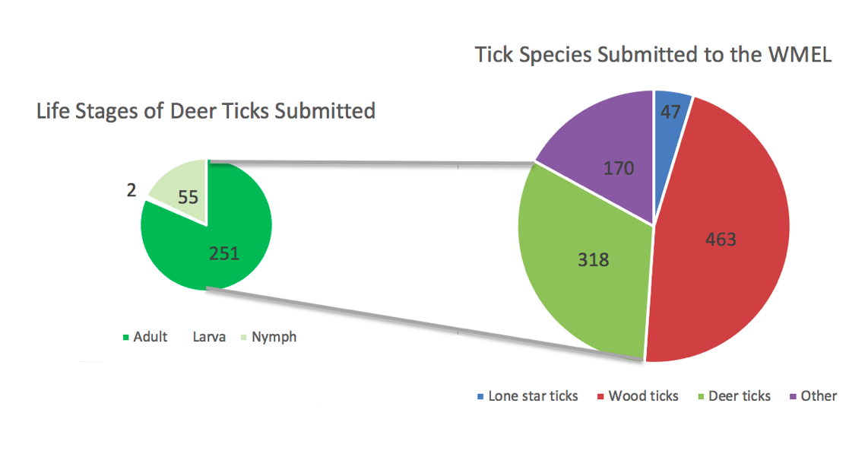Click the light green Nymph legend swatch
The width and height of the screenshot is (868, 451).
pos(244,338)
